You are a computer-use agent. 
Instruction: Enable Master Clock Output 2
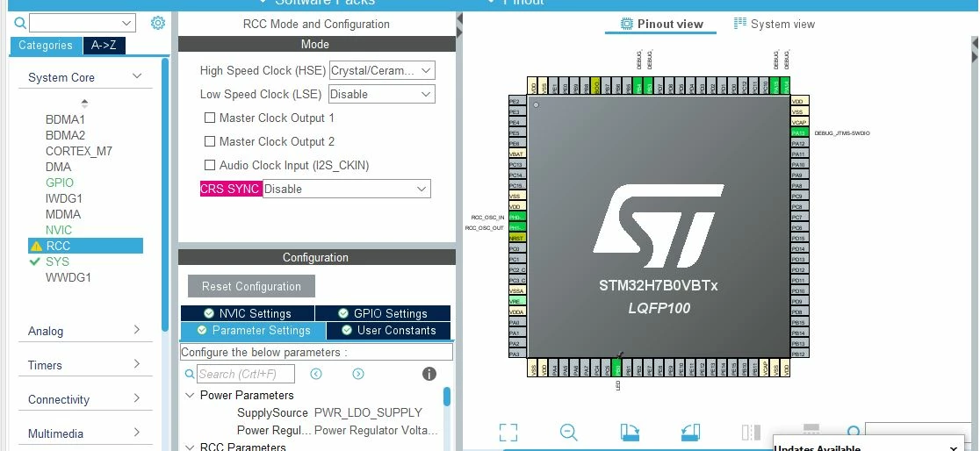coord(210,141)
